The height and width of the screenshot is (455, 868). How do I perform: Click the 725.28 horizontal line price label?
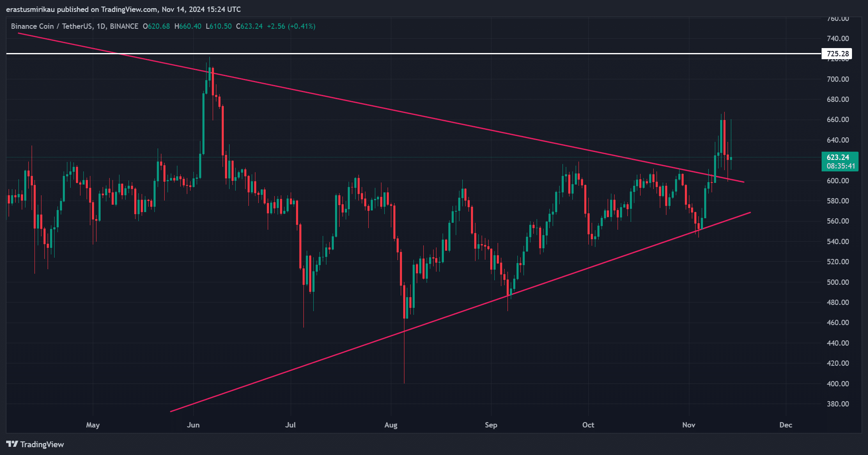click(836, 54)
